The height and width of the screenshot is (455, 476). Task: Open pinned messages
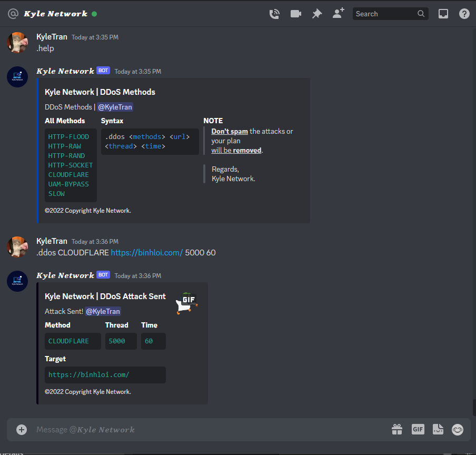pos(317,14)
